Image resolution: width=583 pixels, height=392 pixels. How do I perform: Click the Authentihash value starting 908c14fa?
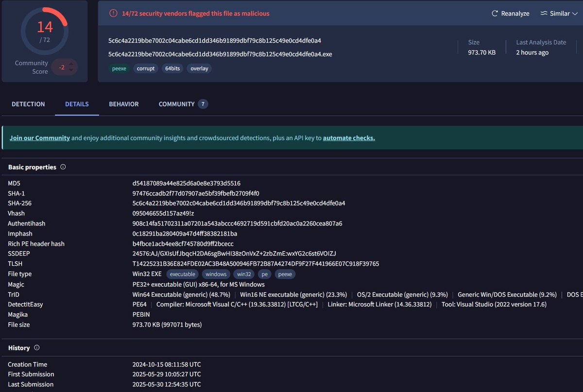pyautogui.click(x=238, y=223)
